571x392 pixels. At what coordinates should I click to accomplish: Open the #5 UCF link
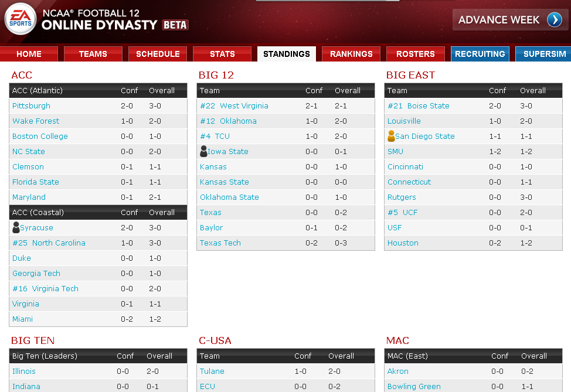coord(402,213)
